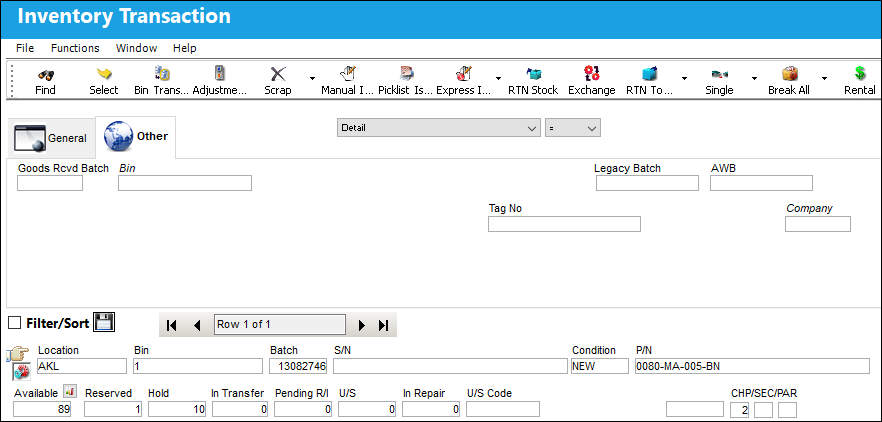
Task: Click the AWB input field
Action: coord(761,183)
